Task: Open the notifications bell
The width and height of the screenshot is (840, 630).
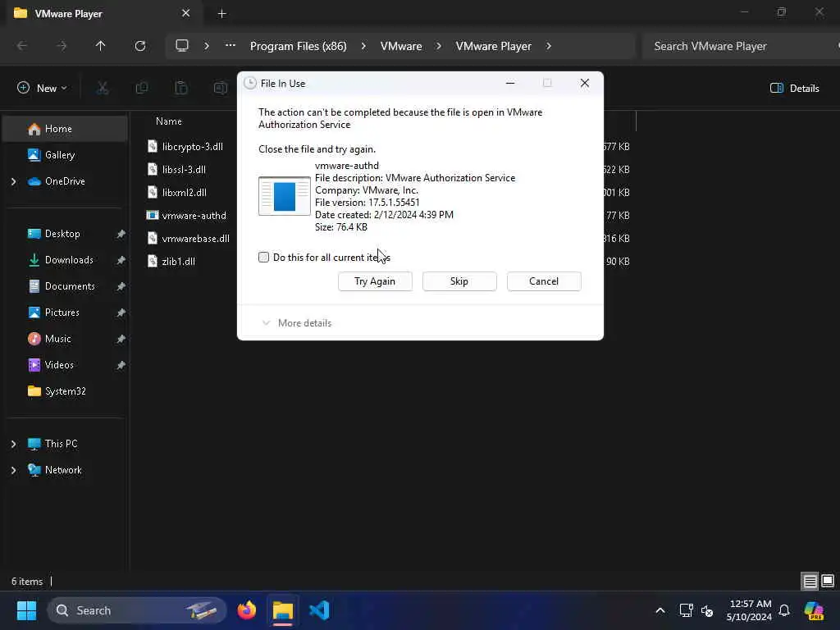Action: (784, 610)
